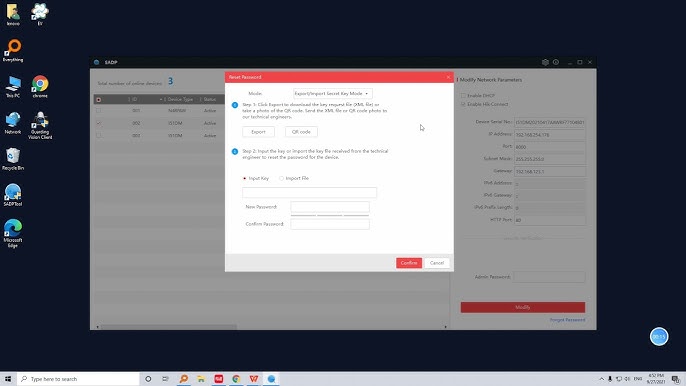Viewport: 686px width, 386px height.
Task: Click the Admin Password field
Action: click(x=550, y=277)
